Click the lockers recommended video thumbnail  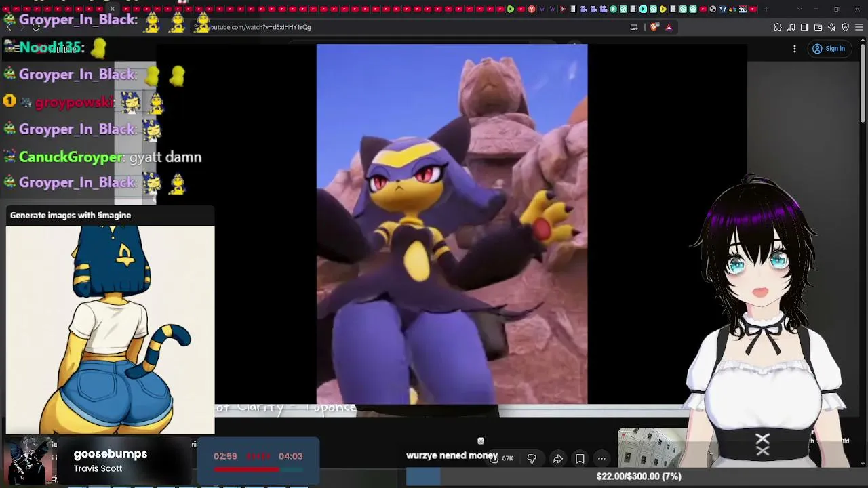coord(652,448)
